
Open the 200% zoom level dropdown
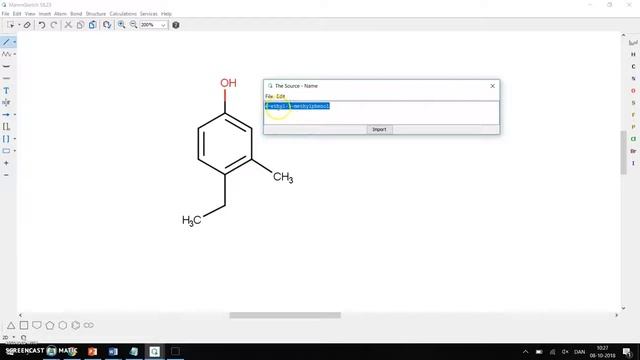point(163,25)
